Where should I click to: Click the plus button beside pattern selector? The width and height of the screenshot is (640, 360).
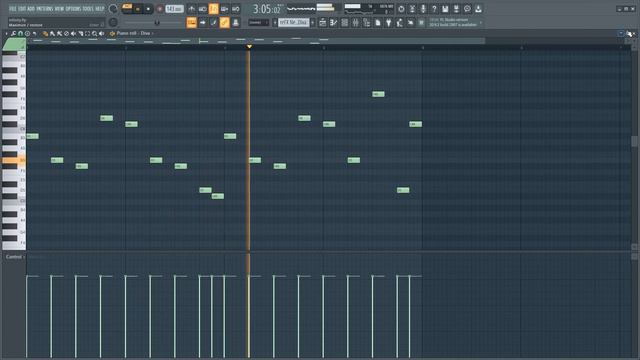(x=313, y=22)
